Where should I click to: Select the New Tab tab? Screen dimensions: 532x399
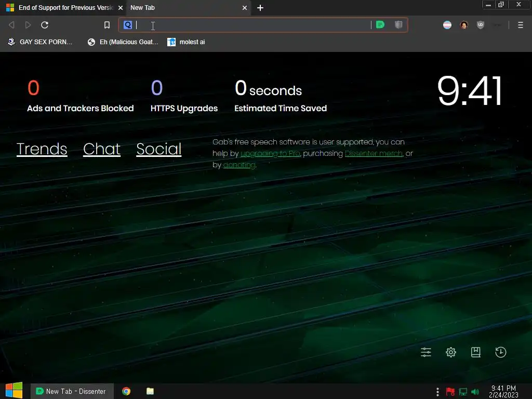[188, 7]
